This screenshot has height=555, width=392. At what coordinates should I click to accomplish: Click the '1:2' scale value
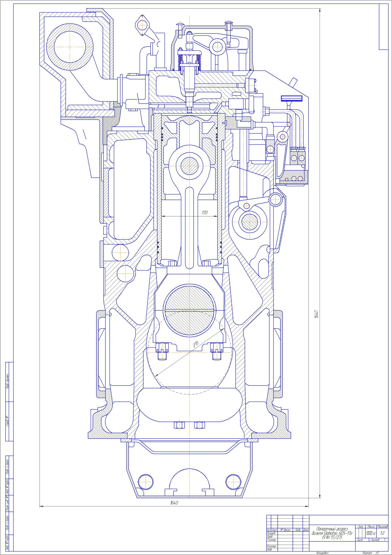coord(382,533)
